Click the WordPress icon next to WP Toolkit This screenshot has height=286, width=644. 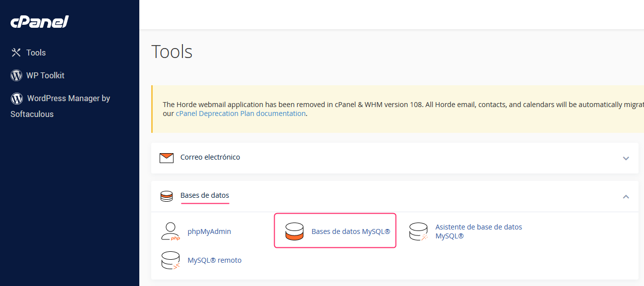point(16,75)
